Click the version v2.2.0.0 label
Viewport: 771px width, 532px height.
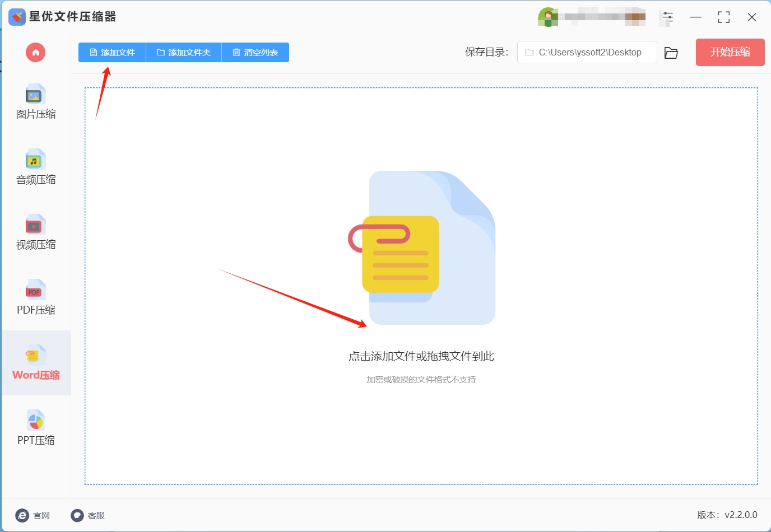[x=727, y=515]
